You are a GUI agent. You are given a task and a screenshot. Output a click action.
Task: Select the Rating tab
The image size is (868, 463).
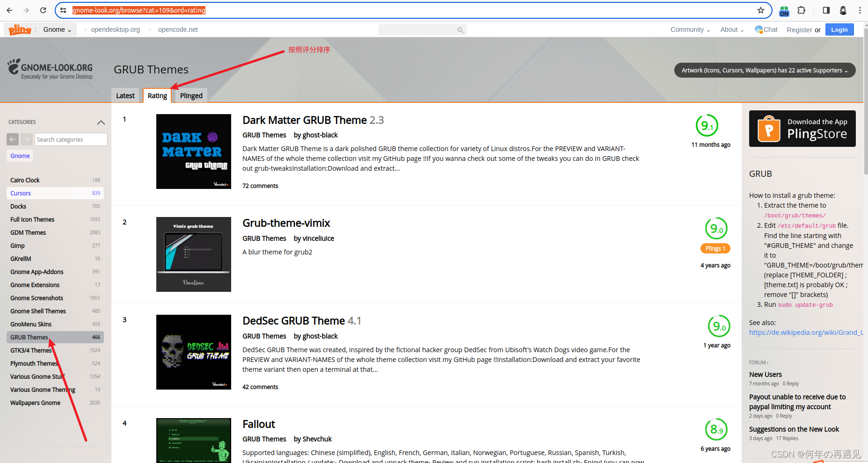[x=157, y=95]
